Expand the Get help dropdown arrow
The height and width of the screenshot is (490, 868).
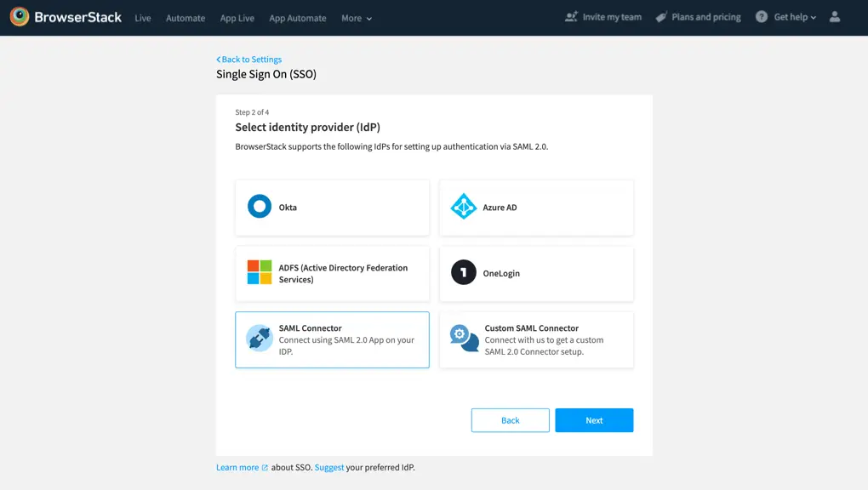tap(814, 18)
